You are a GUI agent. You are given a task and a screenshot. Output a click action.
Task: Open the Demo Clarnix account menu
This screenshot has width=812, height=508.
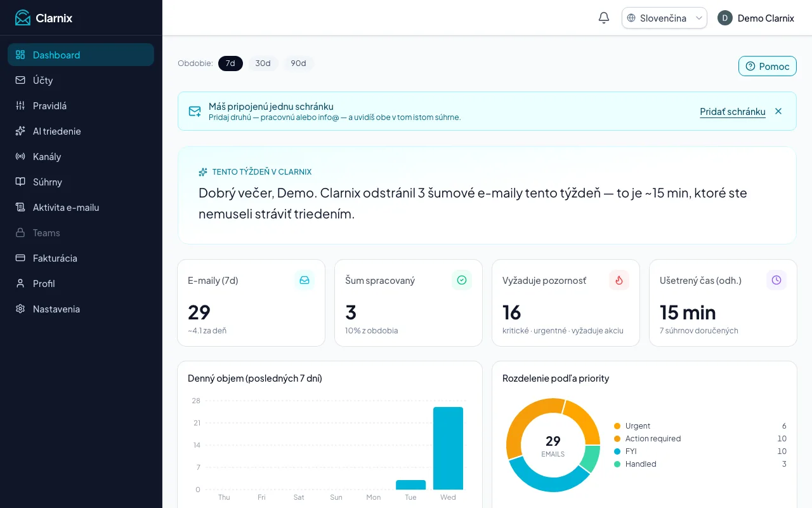756,18
